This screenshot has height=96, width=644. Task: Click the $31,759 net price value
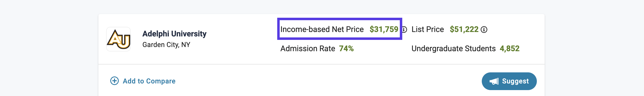(384, 29)
